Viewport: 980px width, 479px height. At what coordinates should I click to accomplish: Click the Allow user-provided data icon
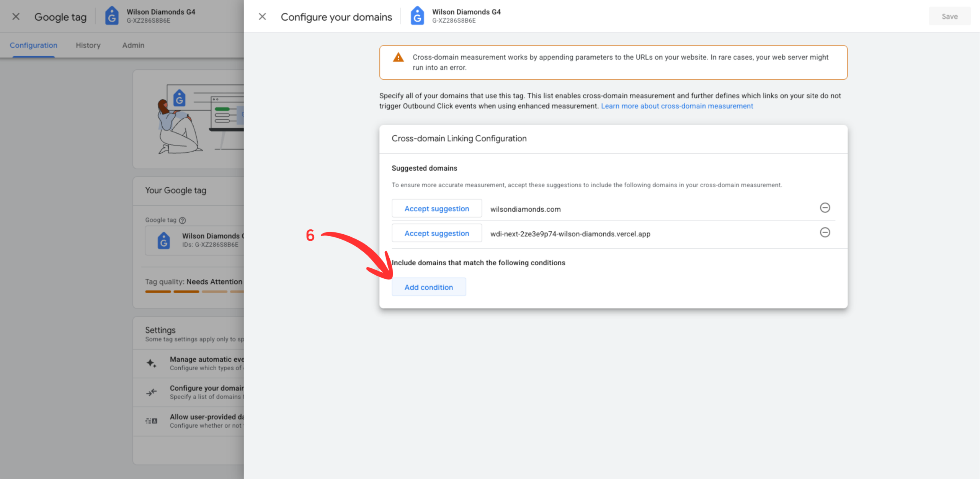click(151, 421)
